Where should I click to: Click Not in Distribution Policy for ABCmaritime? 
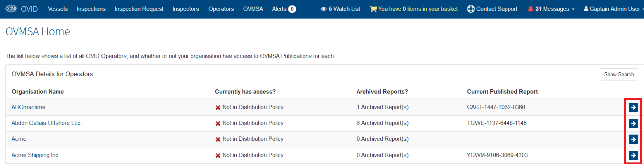point(253,107)
